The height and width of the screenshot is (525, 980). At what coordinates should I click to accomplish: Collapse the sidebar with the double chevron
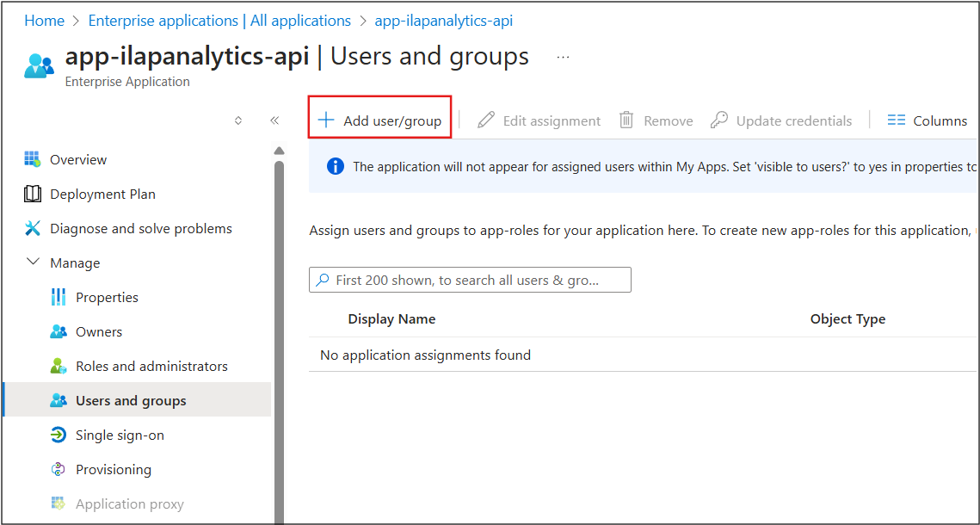coord(274,120)
